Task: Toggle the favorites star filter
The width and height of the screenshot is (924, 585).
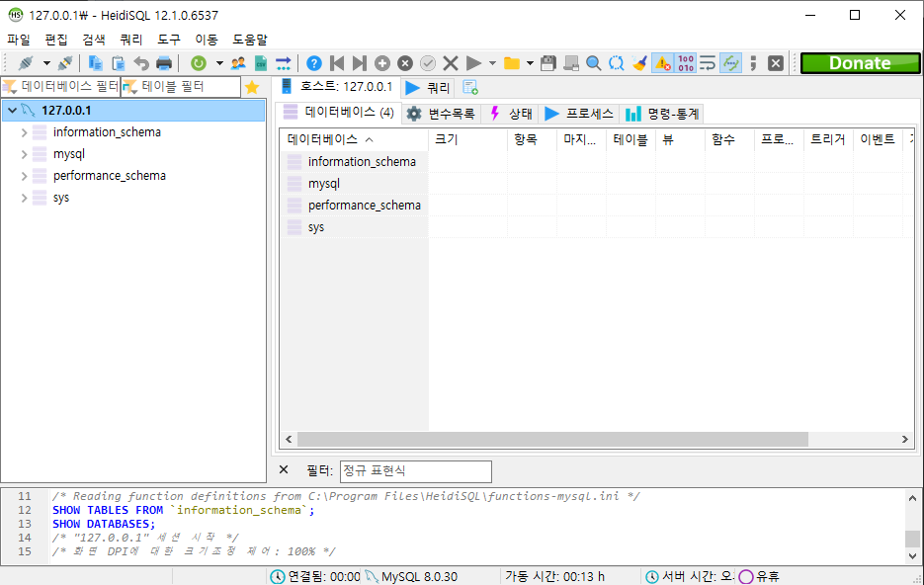Action: (252, 87)
